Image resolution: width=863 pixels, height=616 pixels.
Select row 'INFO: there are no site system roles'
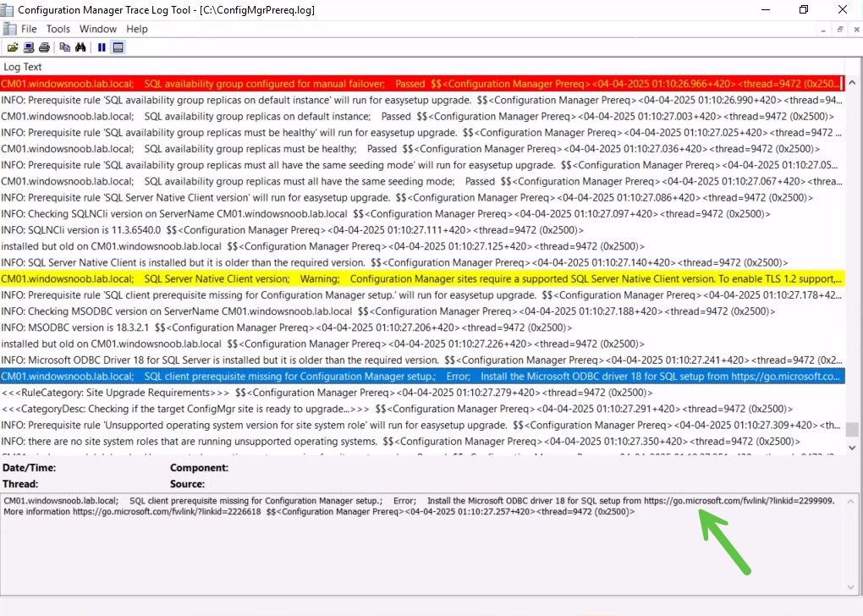[422, 442]
